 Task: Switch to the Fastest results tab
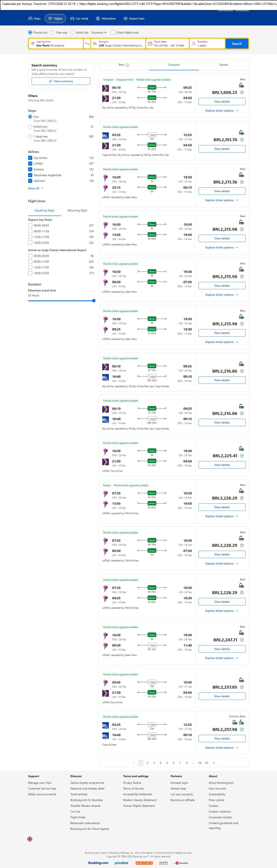click(223, 65)
